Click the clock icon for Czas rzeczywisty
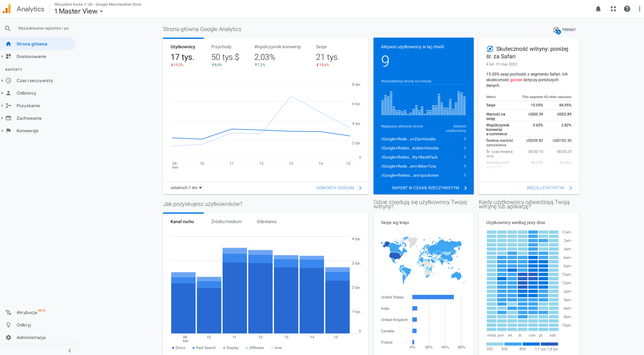 [x=9, y=81]
